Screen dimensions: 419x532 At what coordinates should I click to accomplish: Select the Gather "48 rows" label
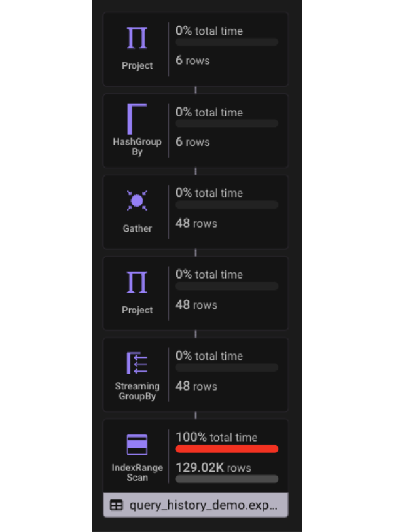click(196, 223)
